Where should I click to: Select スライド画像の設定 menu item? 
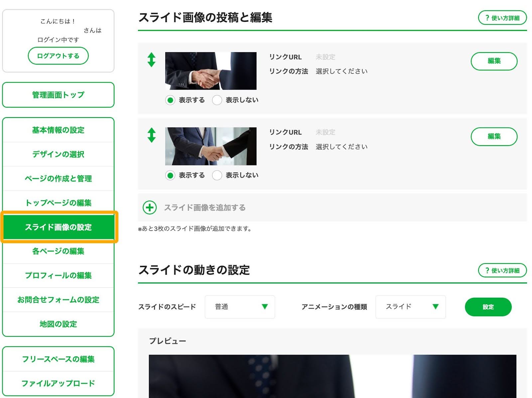(x=59, y=227)
